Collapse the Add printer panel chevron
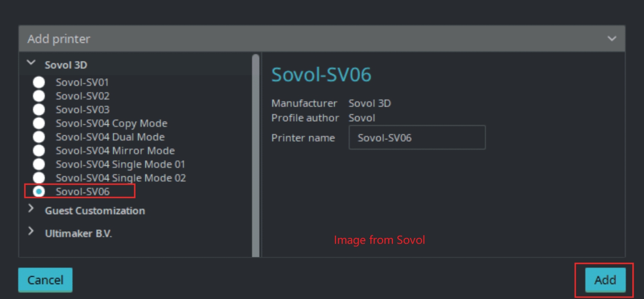 pyautogui.click(x=612, y=39)
